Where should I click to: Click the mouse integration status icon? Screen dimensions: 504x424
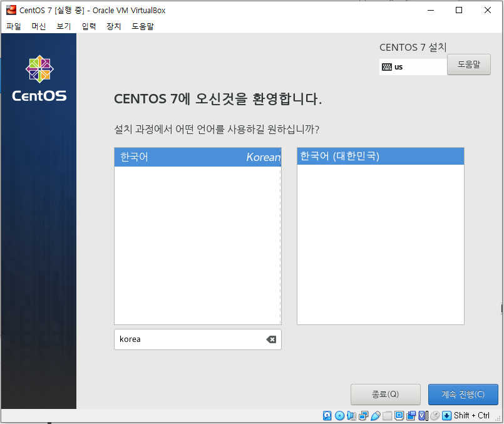pos(435,416)
